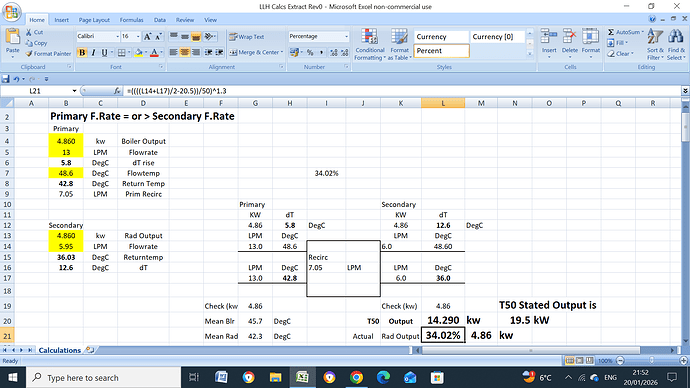Image resolution: width=690 pixels, height=388 pixels.
Task: Toggle Bold formatting button
Action: [x=82, y=53]
